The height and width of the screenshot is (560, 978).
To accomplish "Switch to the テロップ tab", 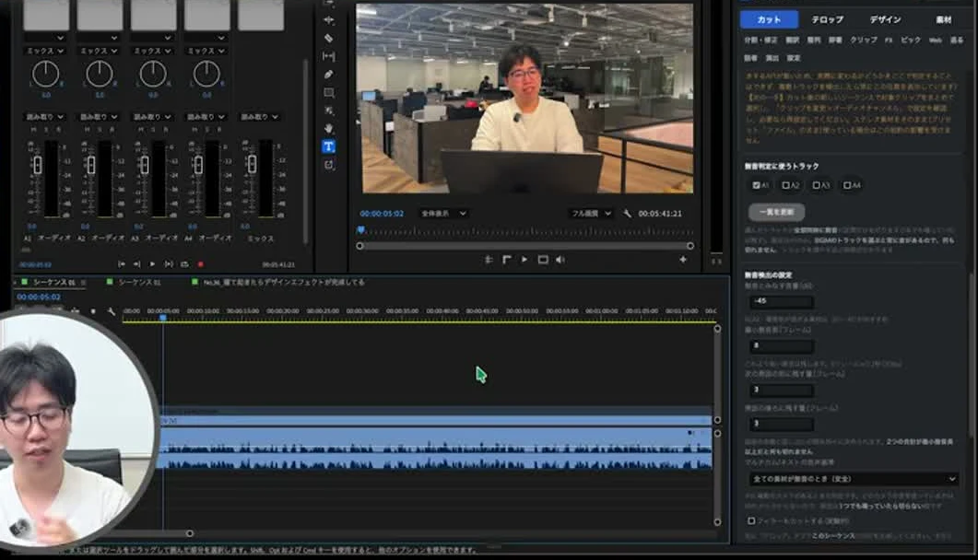I will pyautogui.click(x=827, y=19).
